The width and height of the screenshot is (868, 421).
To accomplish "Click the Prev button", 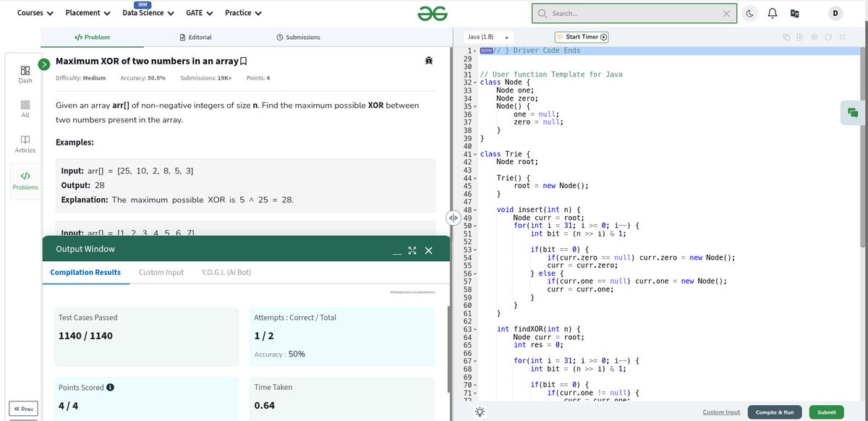I will tap(24, 409).
